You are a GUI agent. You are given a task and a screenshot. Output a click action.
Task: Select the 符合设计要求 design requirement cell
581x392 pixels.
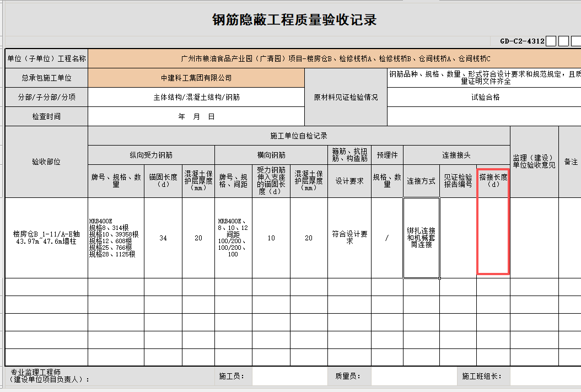349,238
